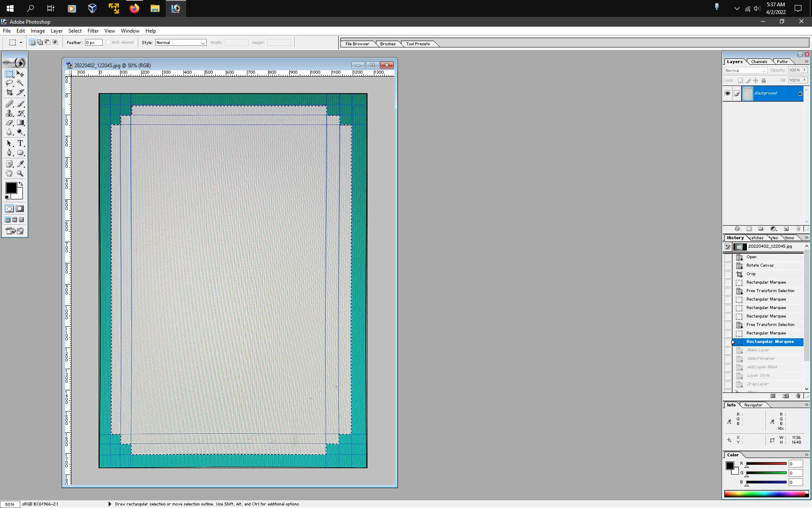This screenshot has height=508, width=812.
Task: Open the File Browser palette tab
Action: pyautogui.click(x=357, y=44)
